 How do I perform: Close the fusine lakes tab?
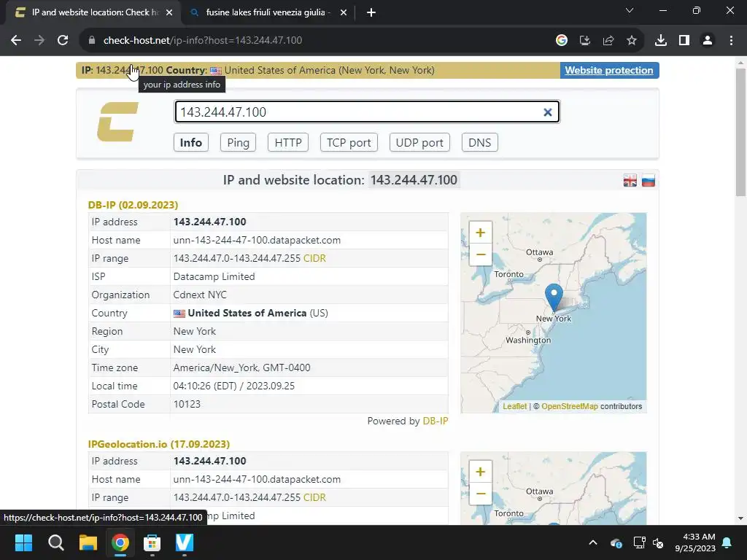(x=344, y=12)
